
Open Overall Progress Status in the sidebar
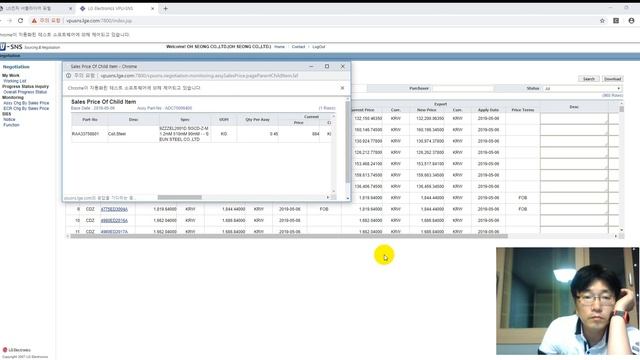[25, 92]
